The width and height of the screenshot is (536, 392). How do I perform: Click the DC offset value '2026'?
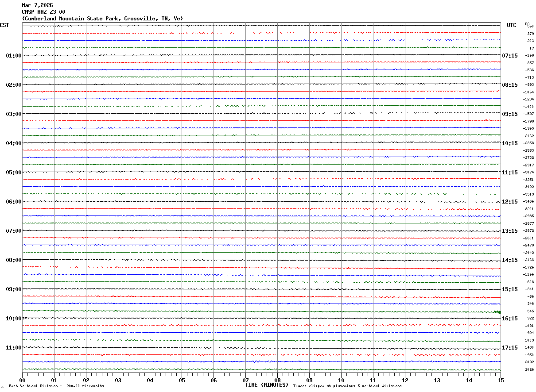(529, 369)
